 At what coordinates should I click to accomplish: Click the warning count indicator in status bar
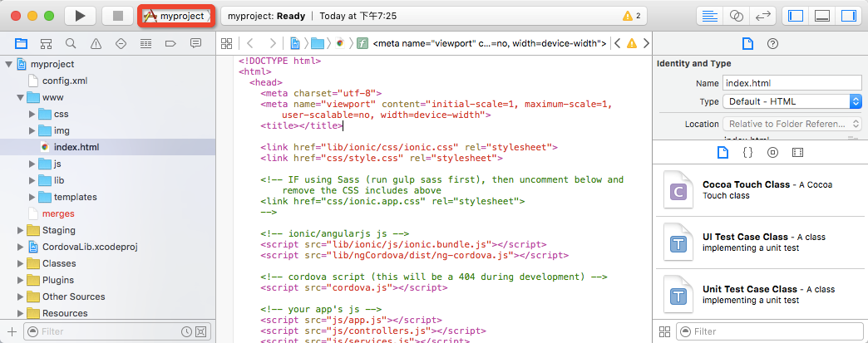[x=632, y=16]
